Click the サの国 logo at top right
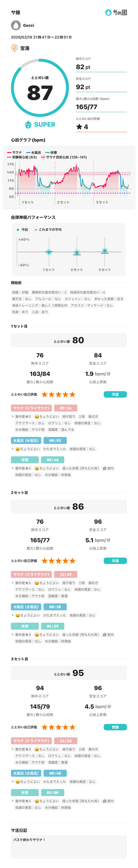 coord(116,12)
